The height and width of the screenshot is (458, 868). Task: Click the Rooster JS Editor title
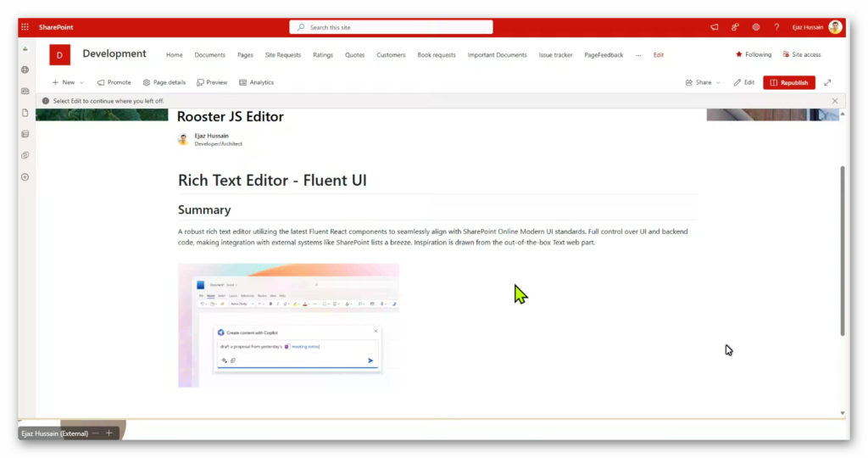[231, 116]
